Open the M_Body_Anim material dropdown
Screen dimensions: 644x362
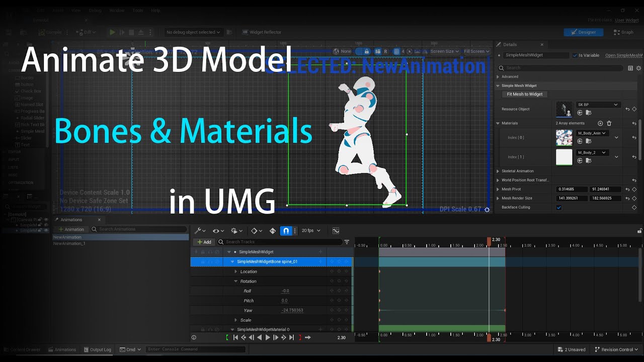coord(592,133)
